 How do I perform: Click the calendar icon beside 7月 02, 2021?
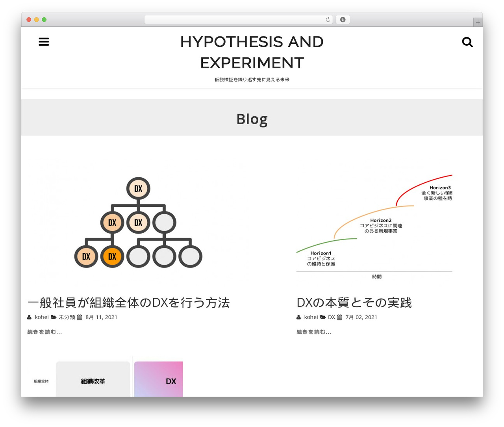(339, 317)
